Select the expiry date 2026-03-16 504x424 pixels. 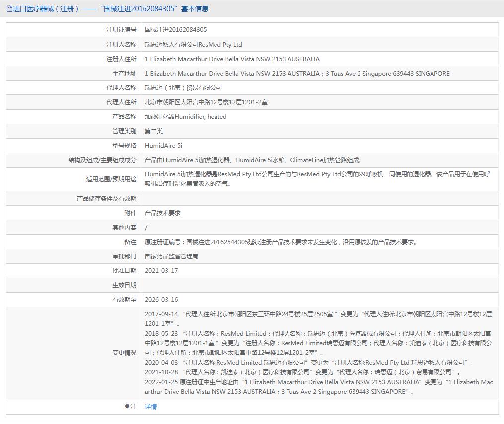[161, 300]
